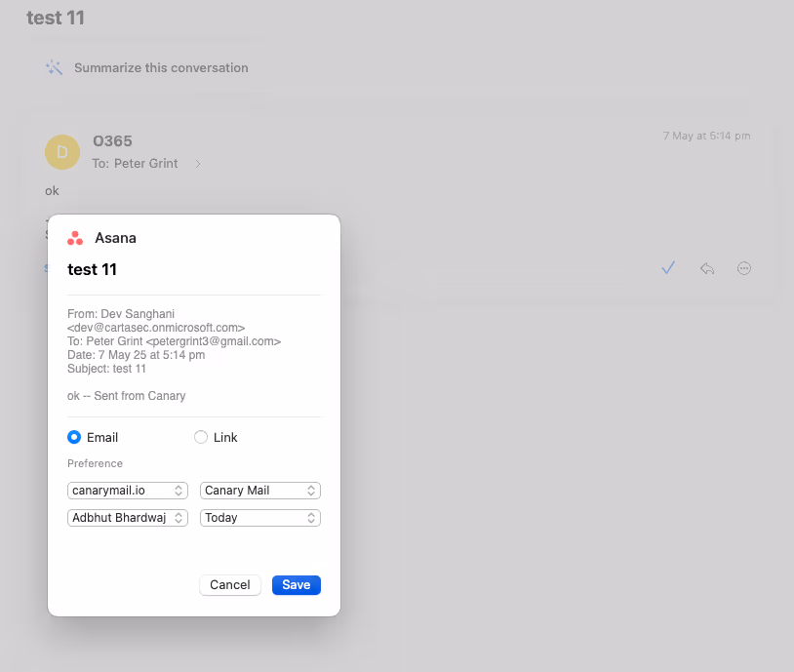Image resolution: width=794 pixels, height=672 pixels.
Task: Click the task title test 11 in dialog
Action: (x=92, y=269)
